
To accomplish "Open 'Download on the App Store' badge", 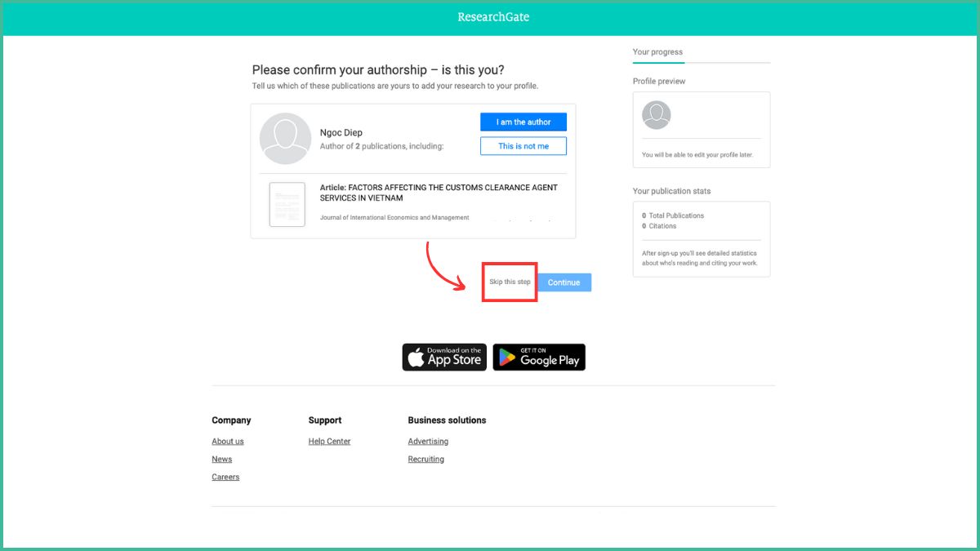I will click(x=444, y=358).
